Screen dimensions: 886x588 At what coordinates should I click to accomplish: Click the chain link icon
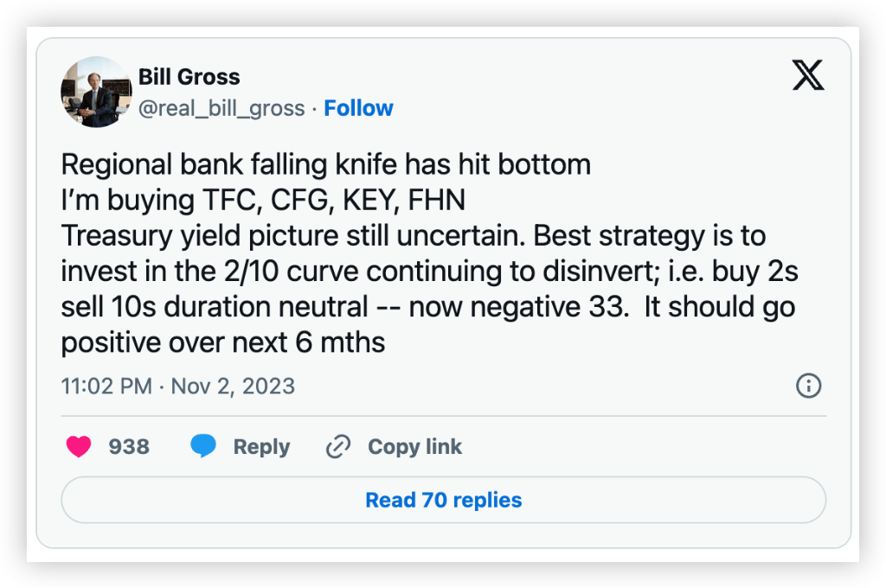pos(337,447)
